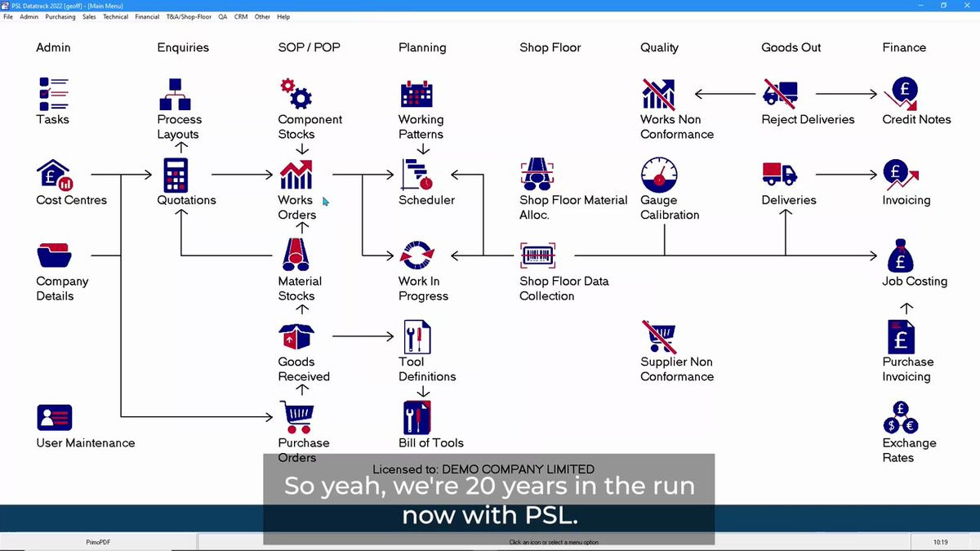This screenshot has width=980, height=551.
Task: Open the Sales menu
Action: [x=89, y=16]
